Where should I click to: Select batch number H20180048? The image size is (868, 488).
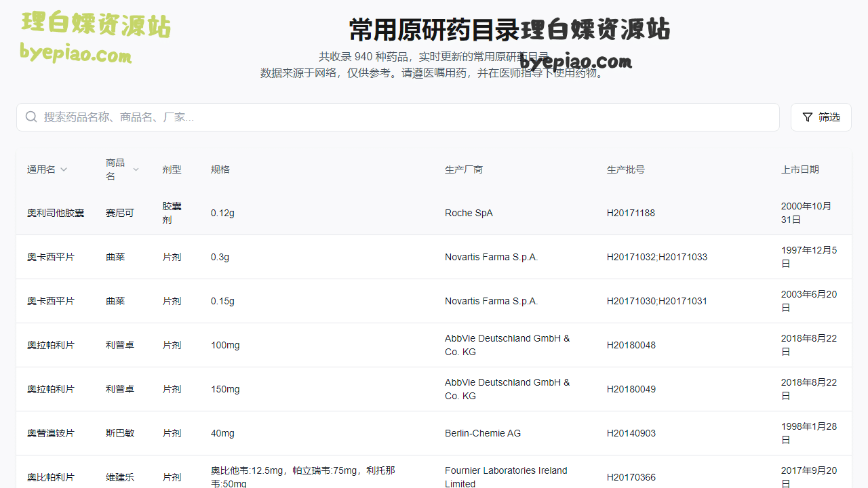point(631,345)
